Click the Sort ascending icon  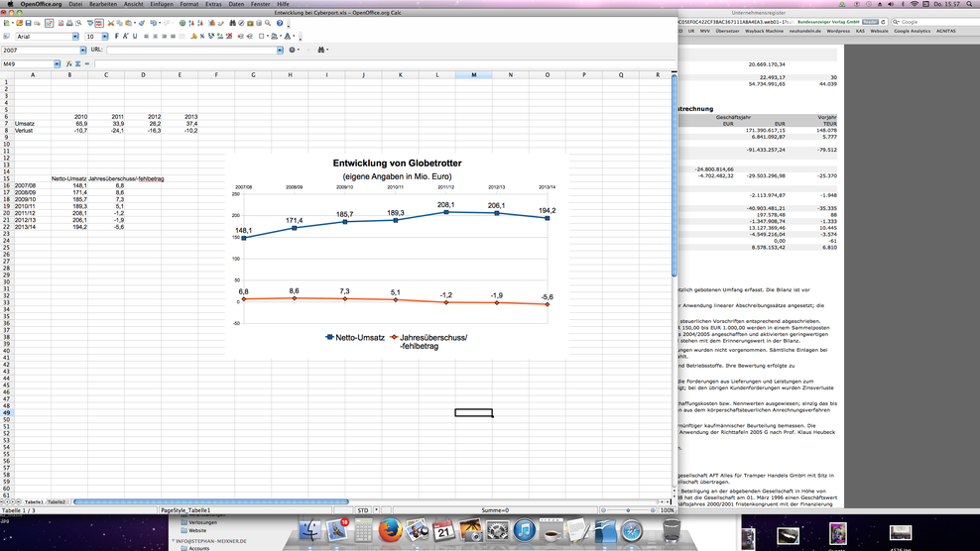click(190, 23)
